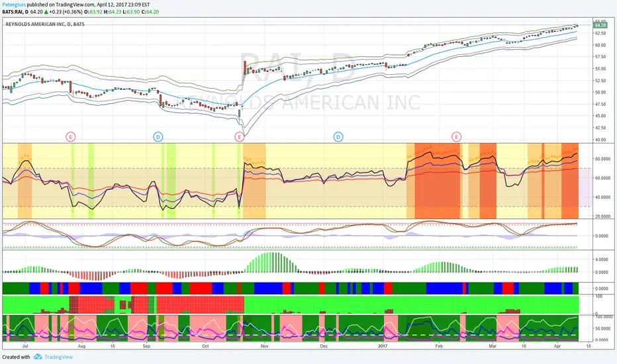Click the 80.0000 oscillator axis label
The height and width of the screenshot is (364, 617).
tap(602, 159)
